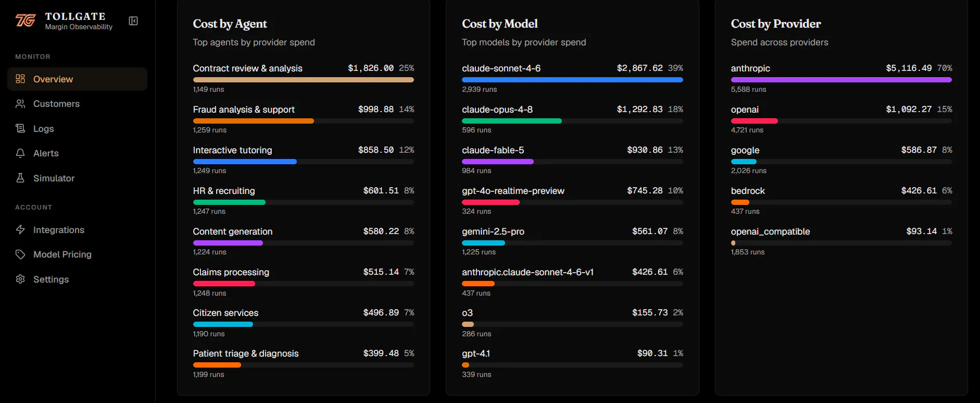The width and height of the screenshot is (980, 403).
Task: Click the 39% share for claude-sonnet-4-6
Action: point(676,68)
